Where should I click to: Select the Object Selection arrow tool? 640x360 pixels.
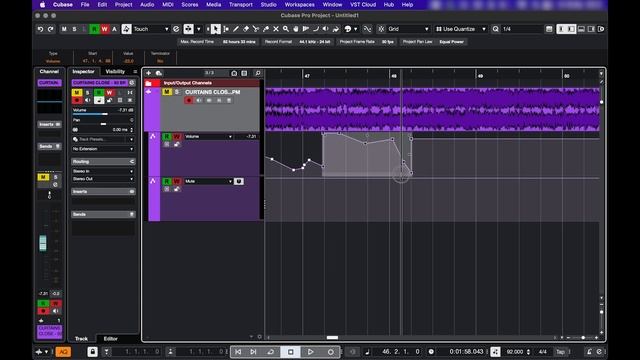pos(216,29)
